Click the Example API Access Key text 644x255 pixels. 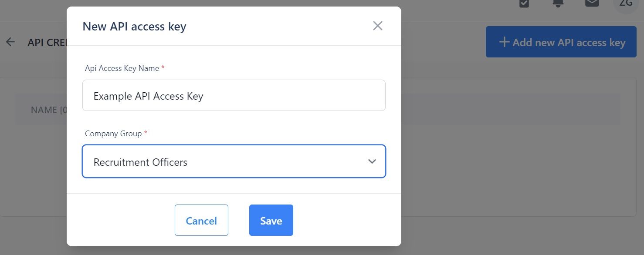coord(149,96)
